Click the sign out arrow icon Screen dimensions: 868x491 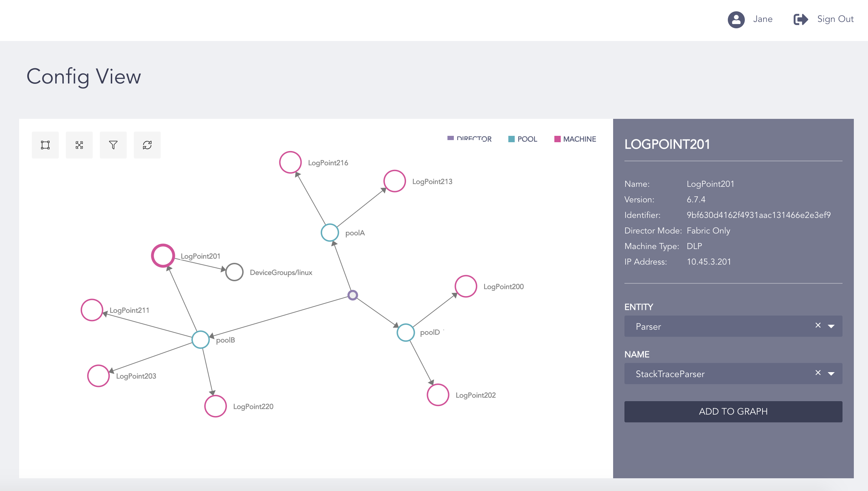pos(801,19)
